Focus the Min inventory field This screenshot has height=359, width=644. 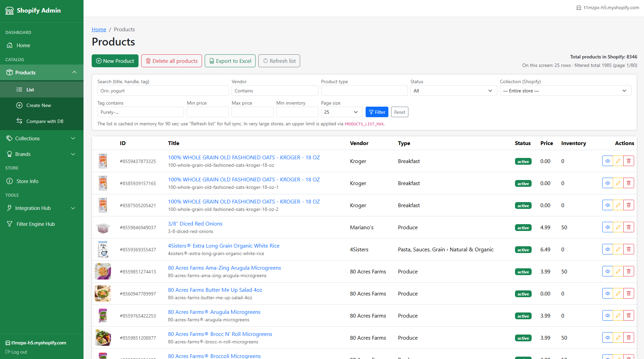[297, 112]
